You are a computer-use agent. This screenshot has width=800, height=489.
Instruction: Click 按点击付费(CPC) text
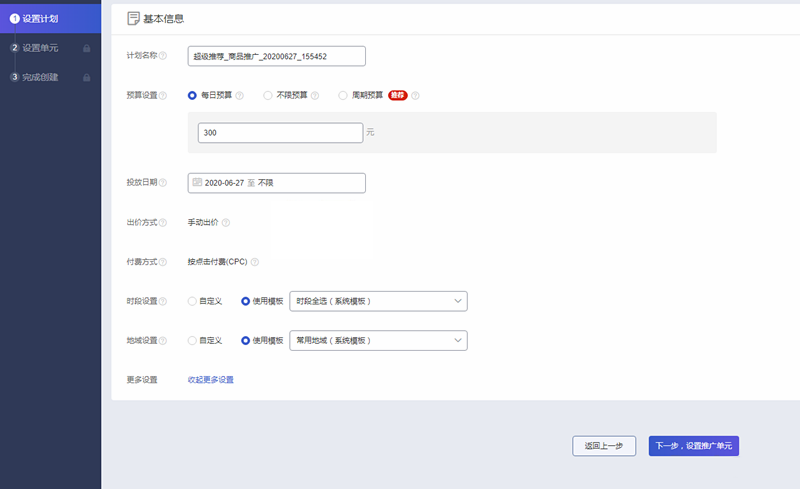(x=217, y=262)
